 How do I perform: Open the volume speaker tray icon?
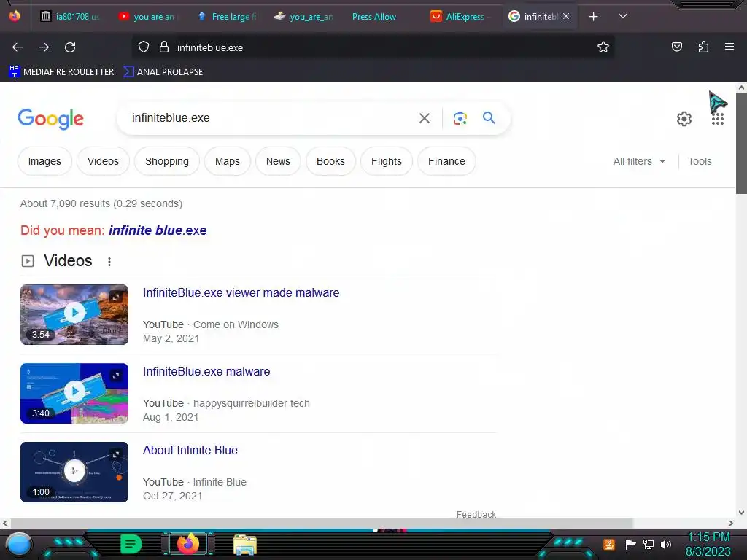[666, 544]
